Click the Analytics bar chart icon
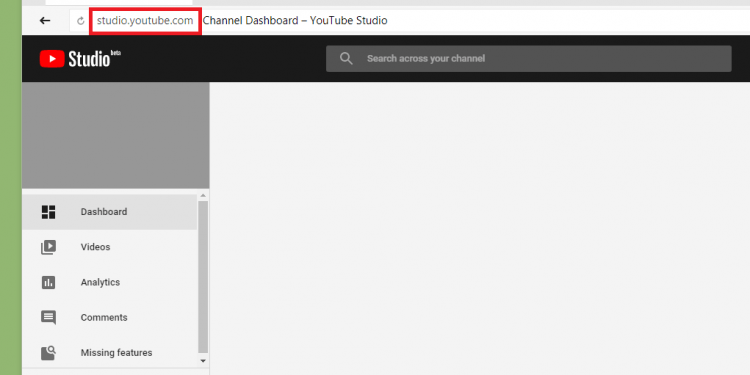This screenshot has height=375, width=750. (48, 283)
